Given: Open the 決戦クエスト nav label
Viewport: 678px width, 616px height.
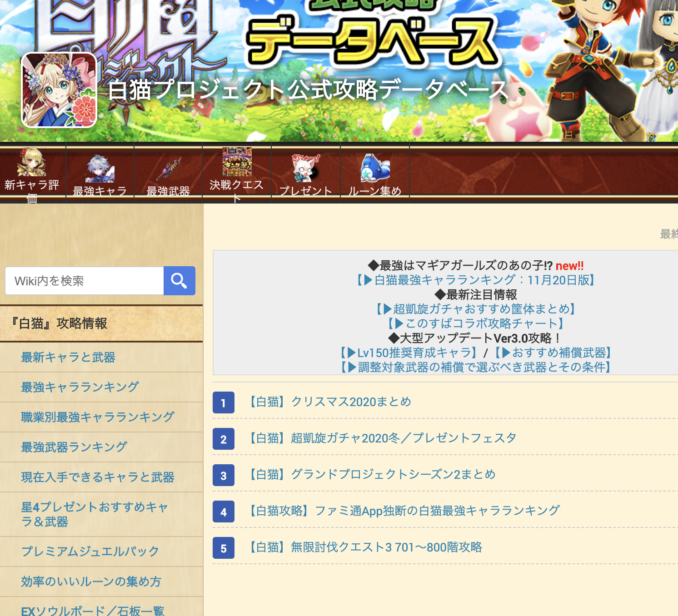Looking at the screenshot, I should 237,191.
